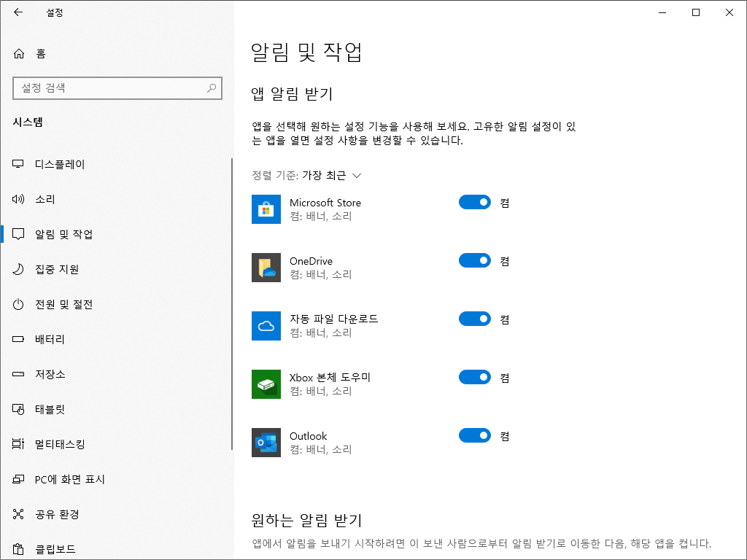Click the 태블릿 tablet icon

18,409
